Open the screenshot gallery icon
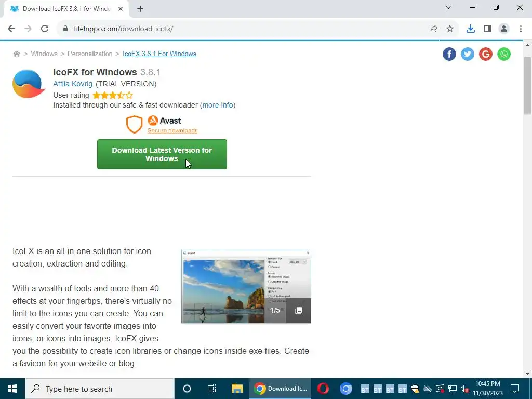Viewport: 532px width, 399px height. pyautogui.click(x=299, y=311)
